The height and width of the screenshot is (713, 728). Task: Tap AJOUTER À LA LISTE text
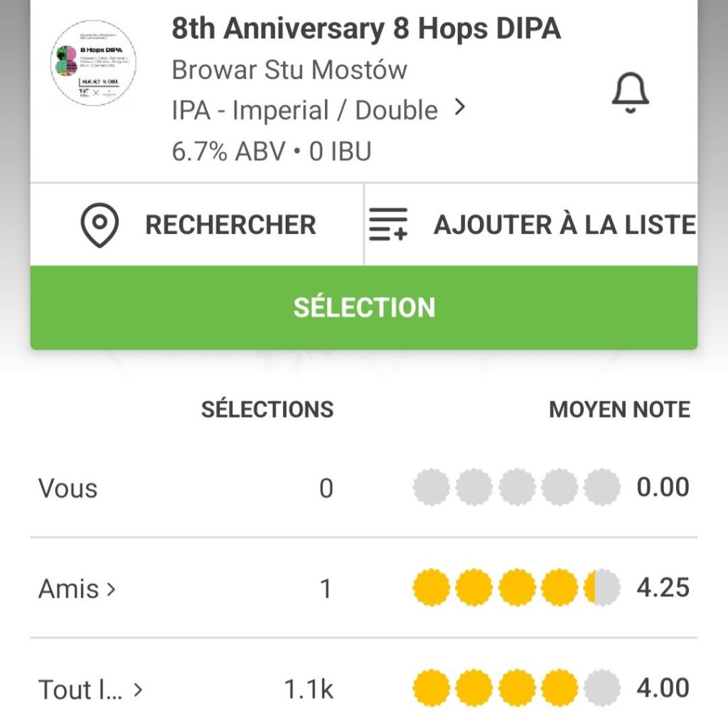(x=564, y=225)
